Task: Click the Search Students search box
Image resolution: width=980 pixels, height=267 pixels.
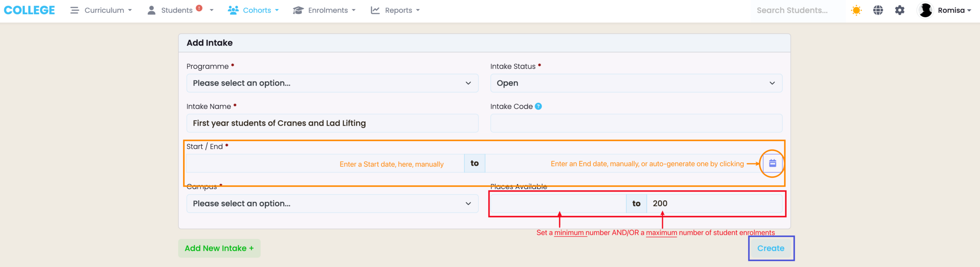Action: (x=792, y=10)
